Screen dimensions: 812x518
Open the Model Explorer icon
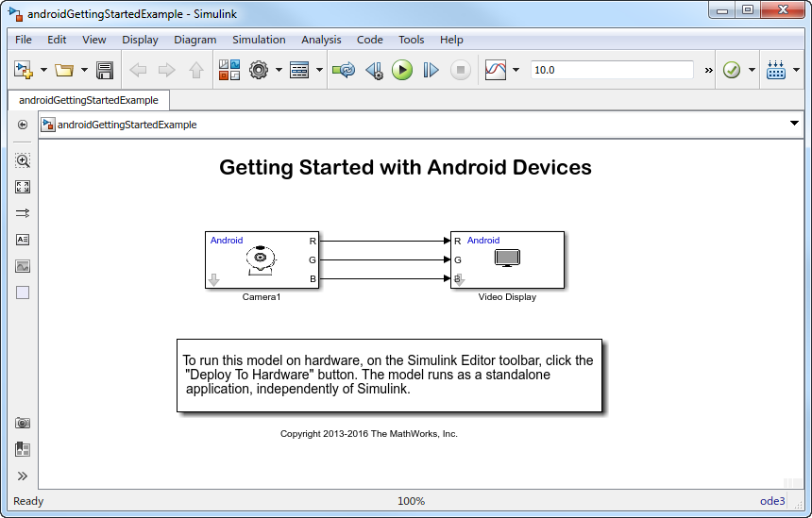point(299,70)
